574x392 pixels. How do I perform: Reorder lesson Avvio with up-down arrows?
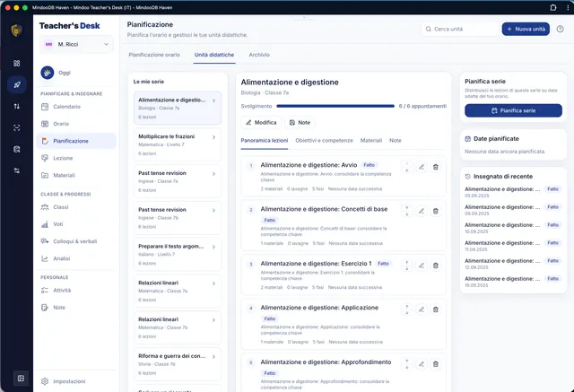point(406,167)
